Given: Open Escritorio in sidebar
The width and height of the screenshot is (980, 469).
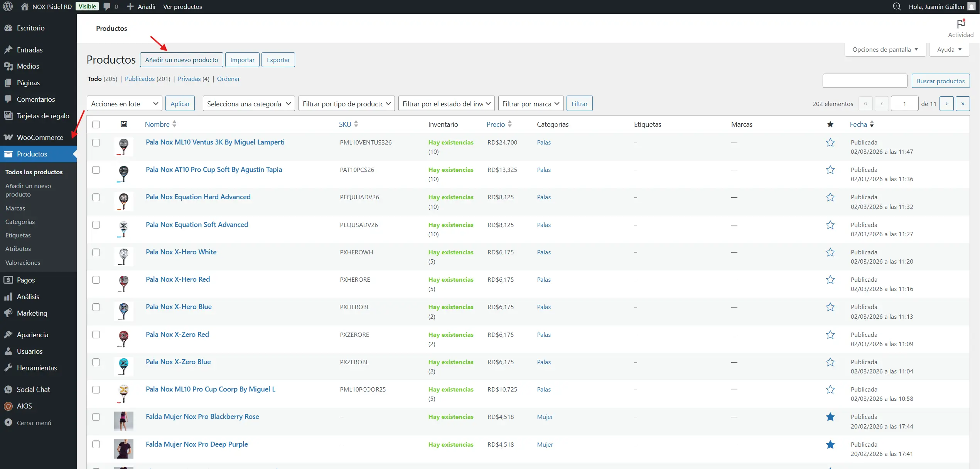Looking at the screenshot, I should pyautogui.click(x=39, y=28).
